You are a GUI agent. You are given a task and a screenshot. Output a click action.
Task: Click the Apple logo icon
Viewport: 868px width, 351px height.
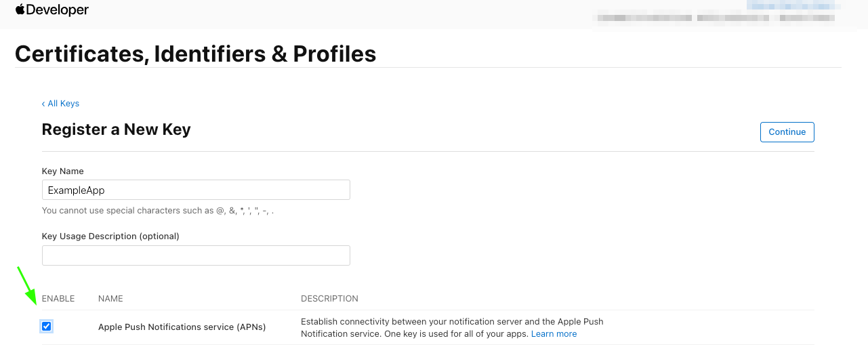click(20, 9)
